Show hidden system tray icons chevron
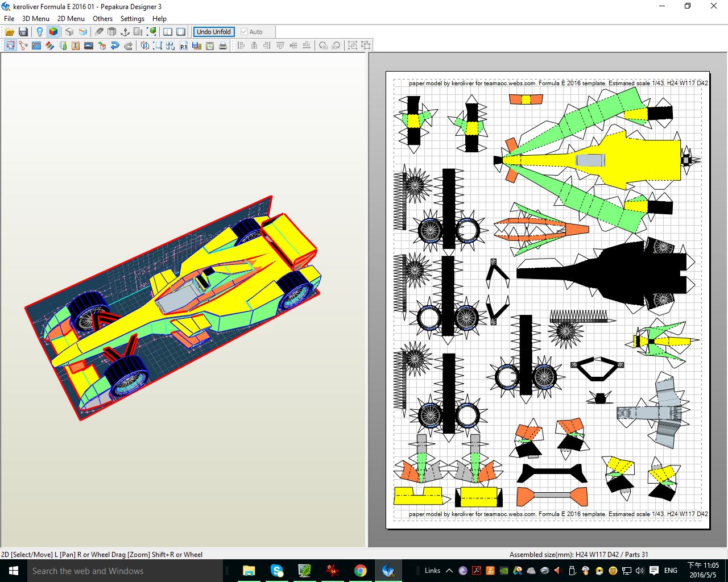 [x=449, y=571]
